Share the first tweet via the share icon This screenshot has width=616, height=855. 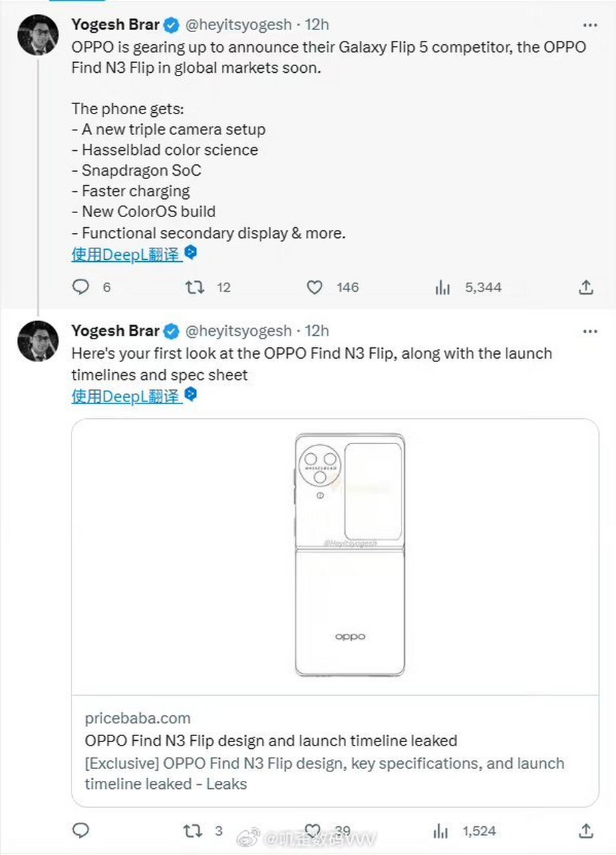click(586, 287)
